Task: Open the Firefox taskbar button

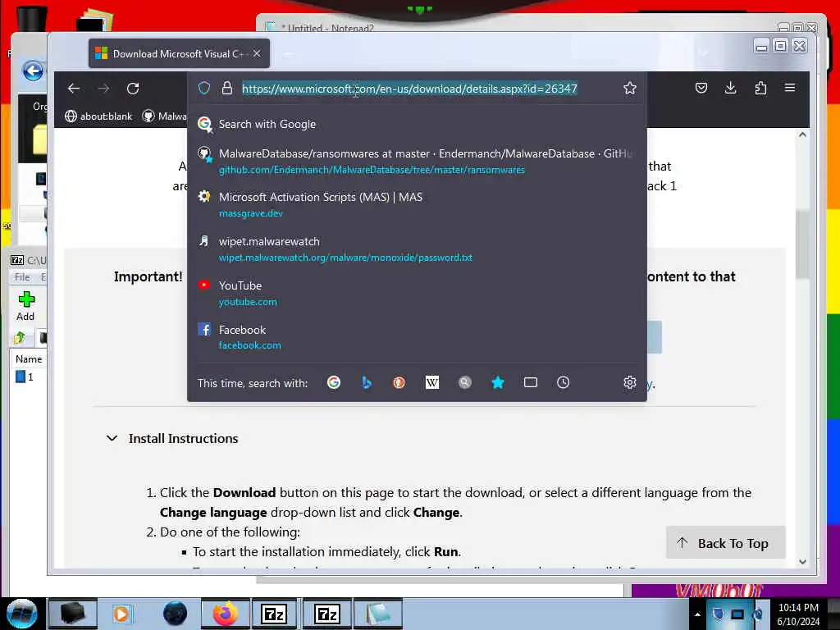Action: tap(225, 614)
